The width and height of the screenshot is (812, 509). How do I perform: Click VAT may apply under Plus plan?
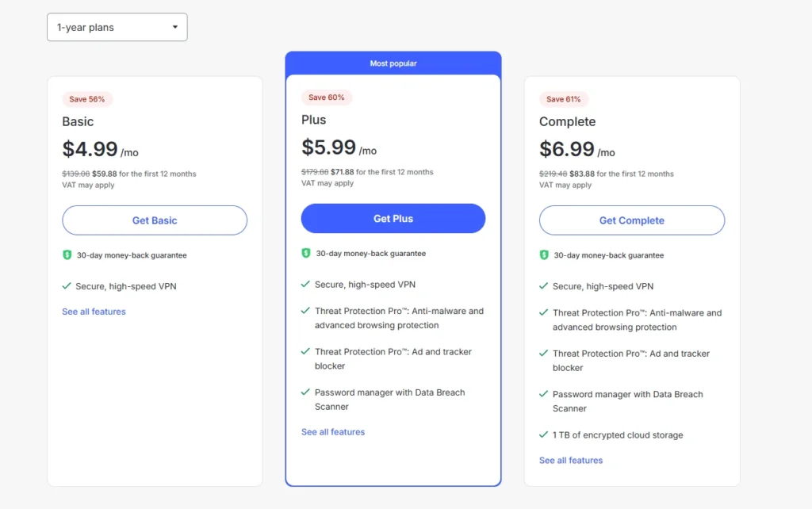(x=327, y=183)
